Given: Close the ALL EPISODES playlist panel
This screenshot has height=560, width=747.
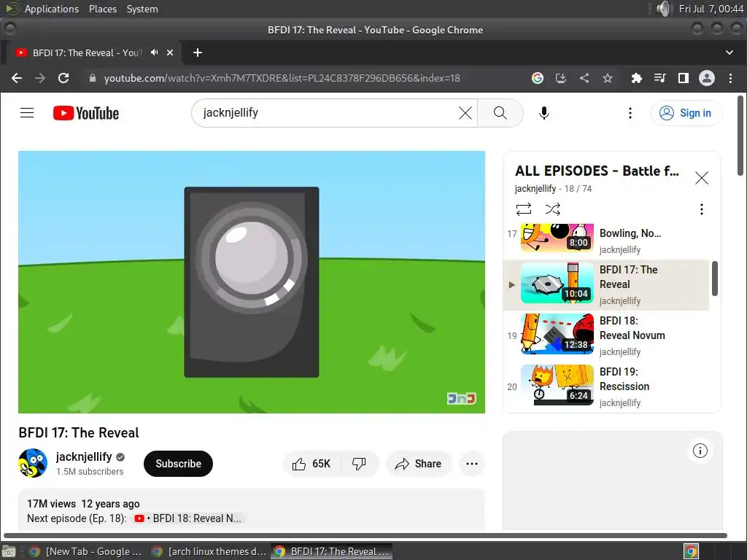Looking at the screenshot, I should [701, 178].
